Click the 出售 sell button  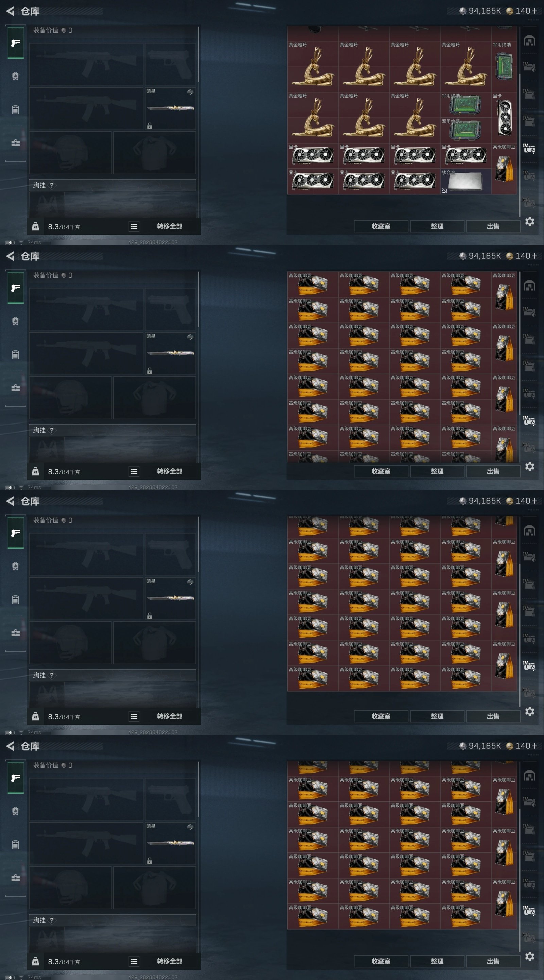click(493, 226)
